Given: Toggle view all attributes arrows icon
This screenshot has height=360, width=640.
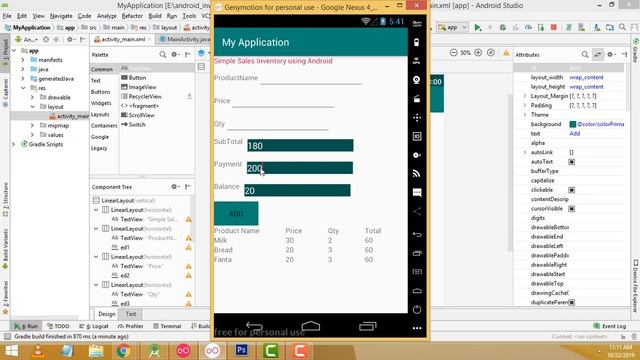Looking at the screenshot, I should (598, 54).
